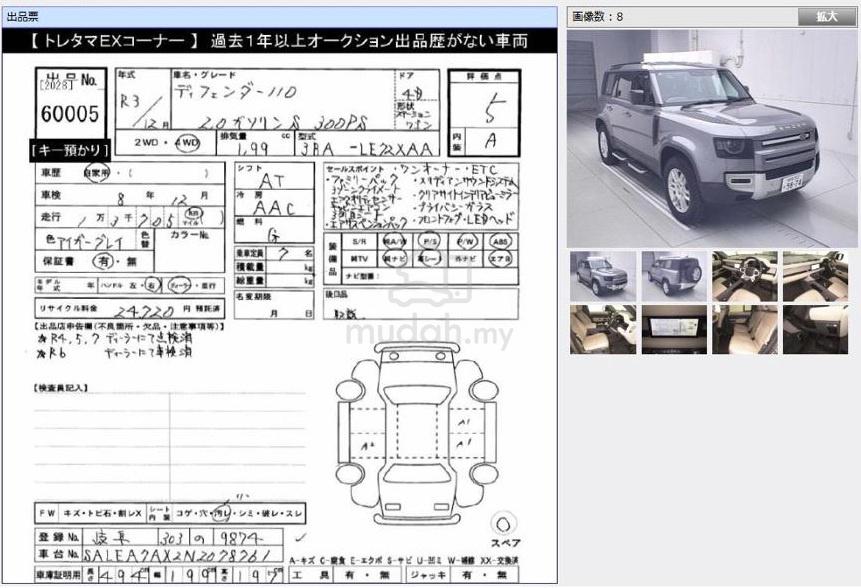Screen dimensions: 861x588
Task: Select the first thumbnail in the bottom row
Action: coord(603,330)
